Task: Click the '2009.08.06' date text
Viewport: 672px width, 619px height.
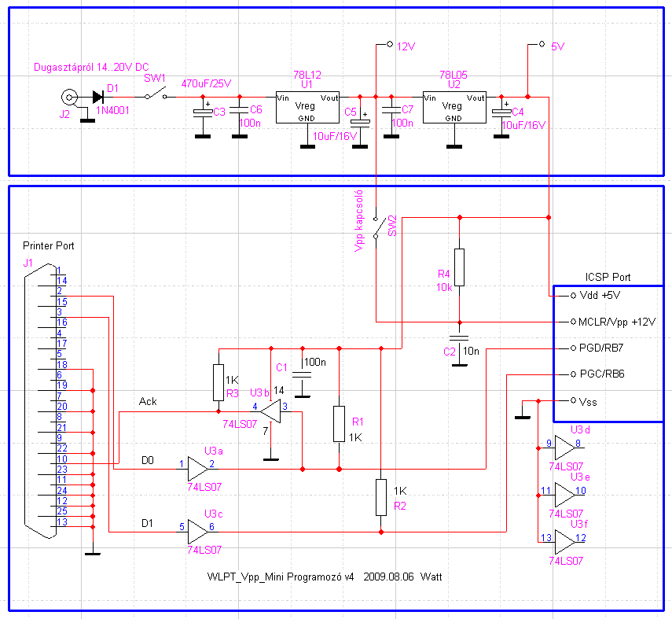Action: coord(389,577)
